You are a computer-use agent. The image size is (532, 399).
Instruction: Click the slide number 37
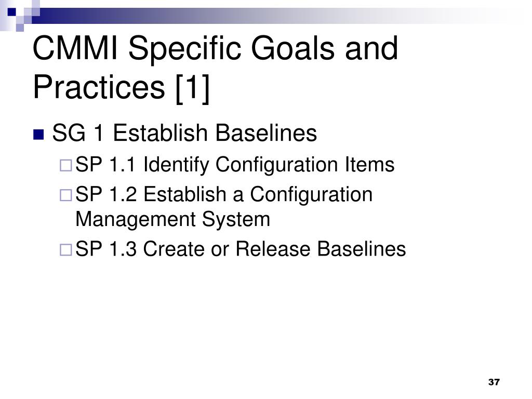494,382
